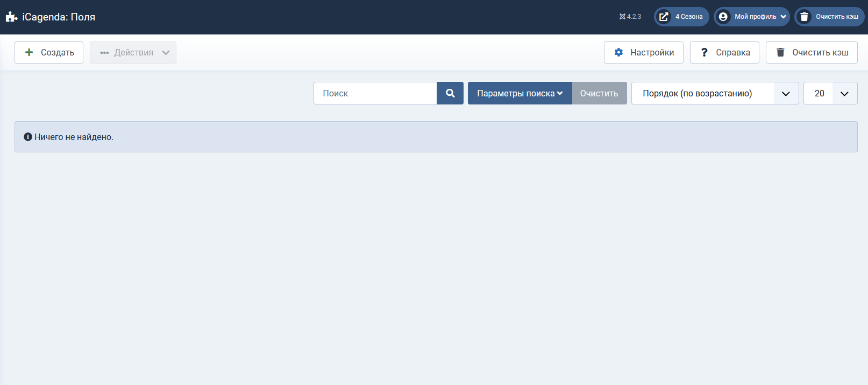Click the iCagenda puzzle icon in header
The width and height of the screenshot is (868, 385).
[x=11, y=17]
